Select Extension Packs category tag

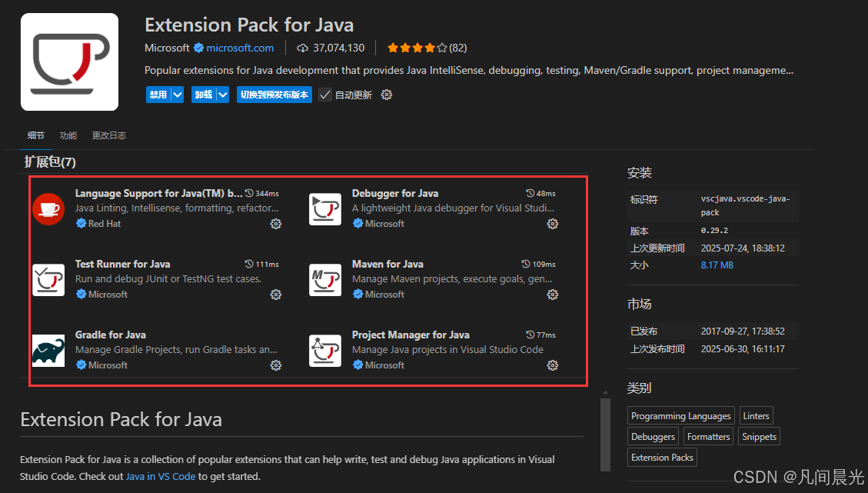click(662, 458)
